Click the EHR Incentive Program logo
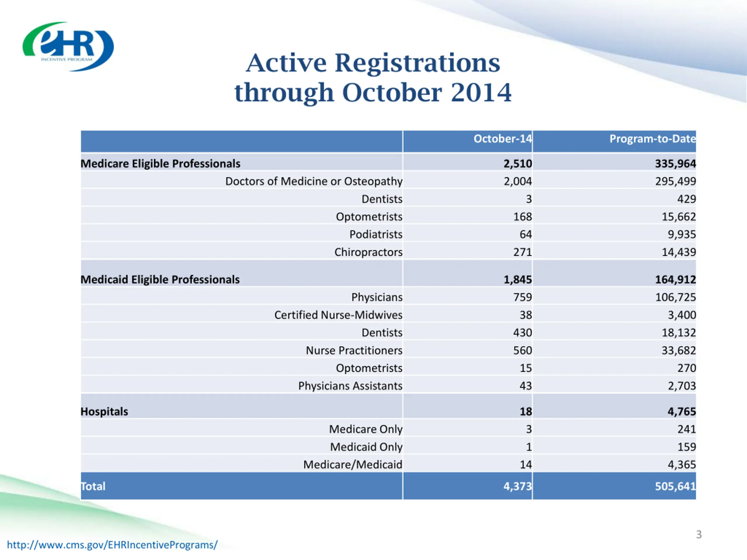Image resolution: width=747 pixels, height=560 pixels. pos(68,47)
